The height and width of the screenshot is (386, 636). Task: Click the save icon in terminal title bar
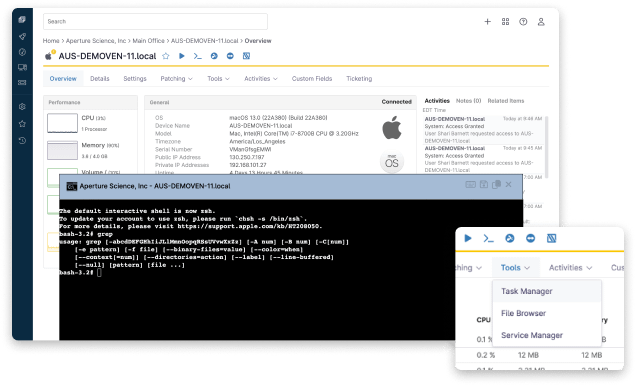tap(483, 184)
